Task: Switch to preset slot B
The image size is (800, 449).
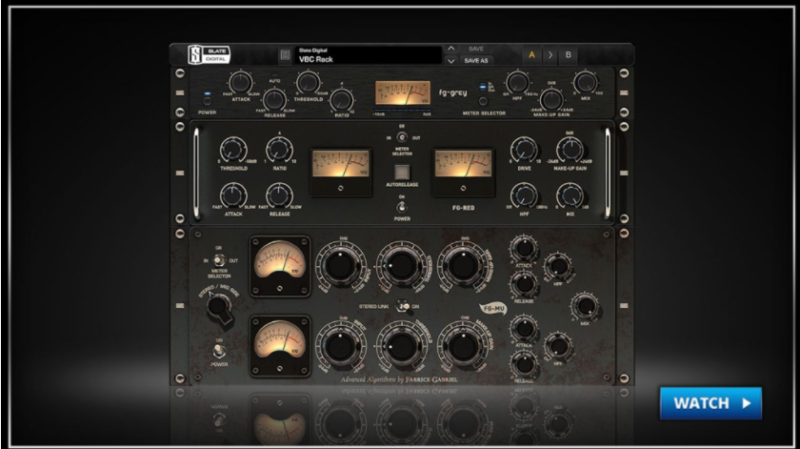Action: 569,55
